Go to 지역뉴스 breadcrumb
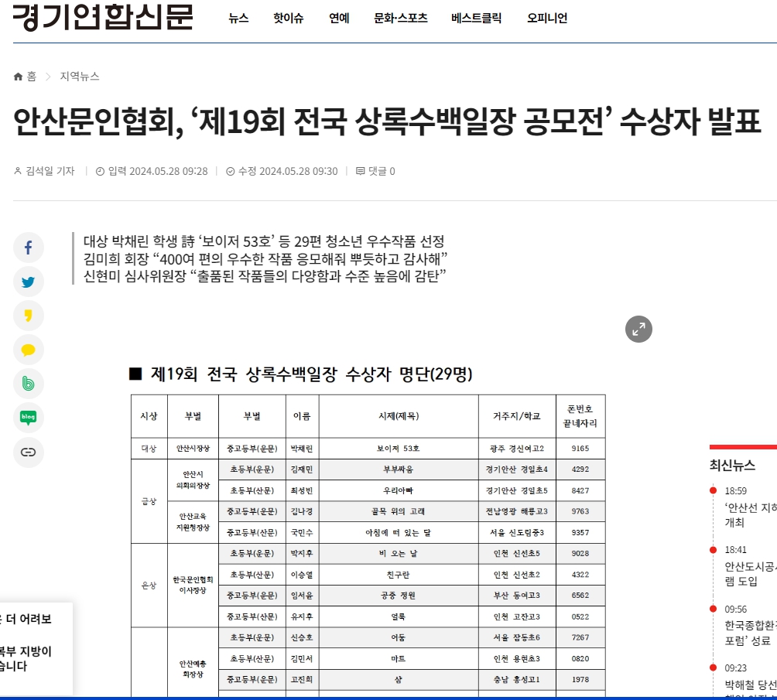Screen dimensions: 777x700 point(79,77)
